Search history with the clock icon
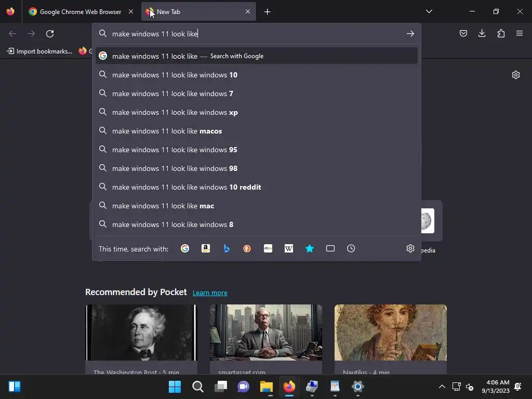This screenshot has width=532, height=399. click(351, 249)
